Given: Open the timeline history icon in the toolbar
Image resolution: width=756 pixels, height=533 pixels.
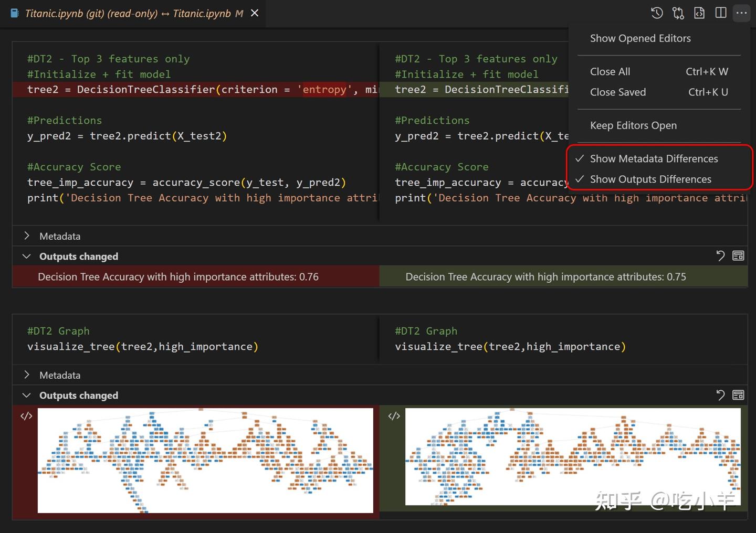Looking at the screenshot, I should (657, 13).
